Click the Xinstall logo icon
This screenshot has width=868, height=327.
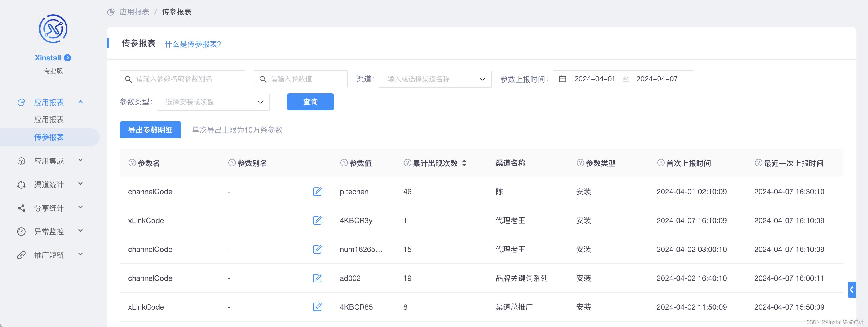pyautogui.click(x=53, y=29)
